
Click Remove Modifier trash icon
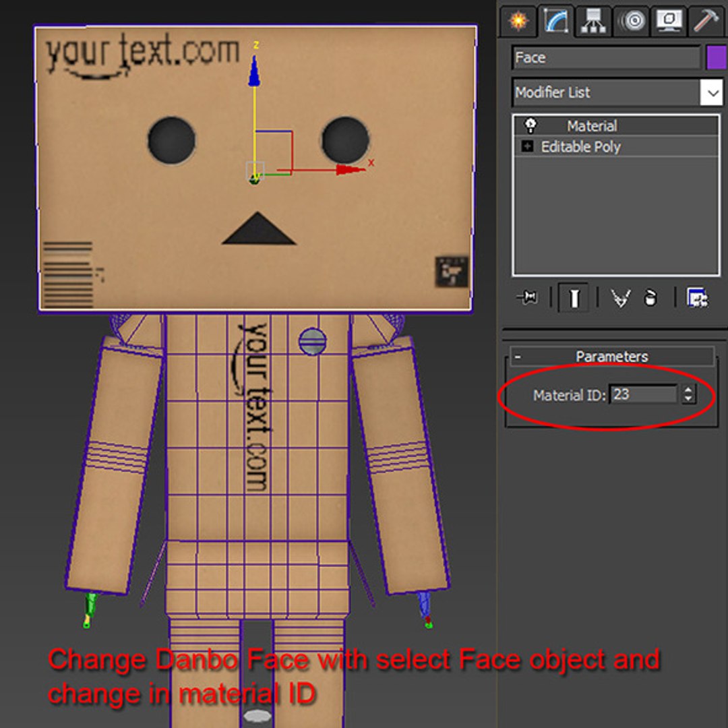(651, 298)
